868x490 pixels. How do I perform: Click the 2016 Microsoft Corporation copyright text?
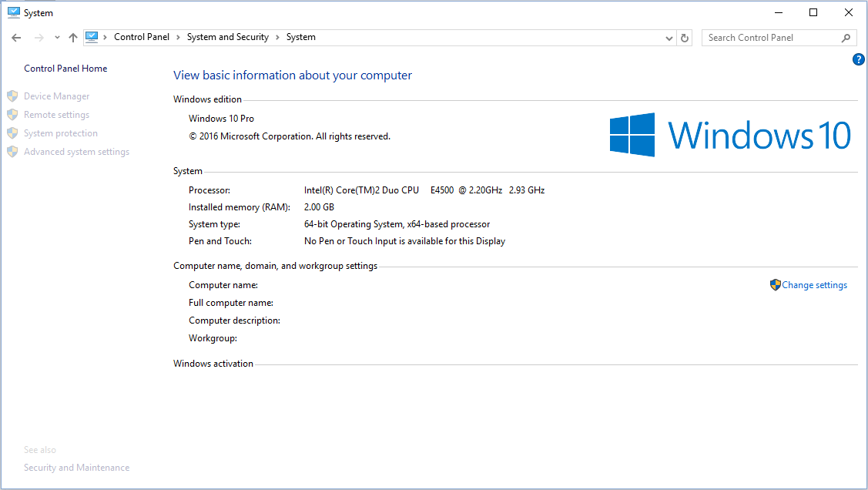pos(290,136)
